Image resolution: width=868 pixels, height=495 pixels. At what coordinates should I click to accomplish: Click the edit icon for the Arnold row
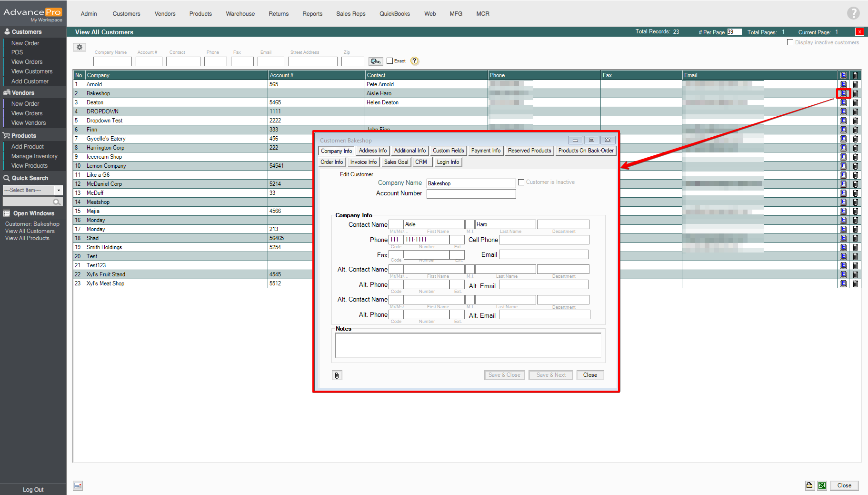coord(843,84)
